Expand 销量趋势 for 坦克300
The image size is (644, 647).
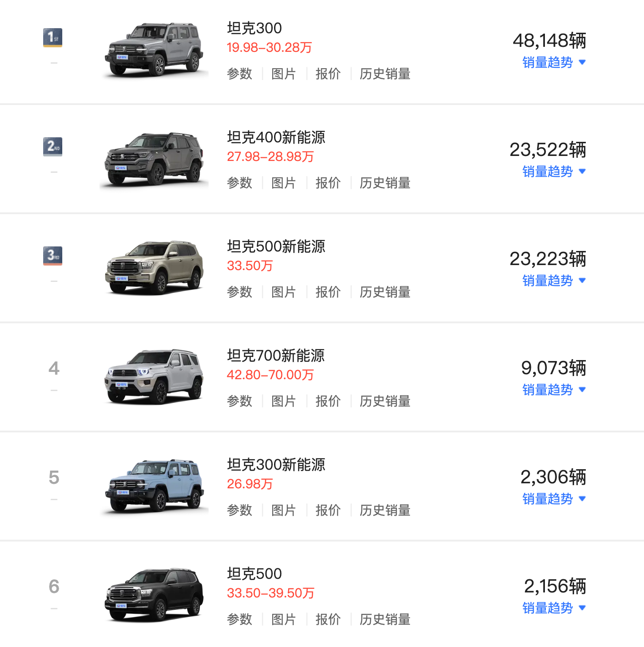[554, 62]
